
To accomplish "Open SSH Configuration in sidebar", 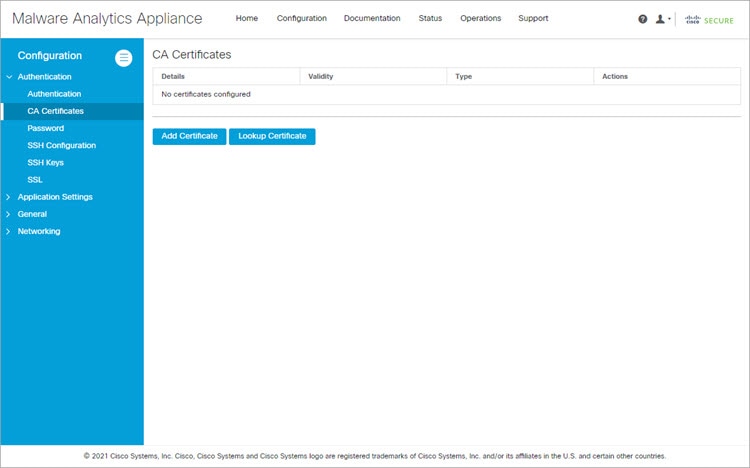I will pos(62,145).
